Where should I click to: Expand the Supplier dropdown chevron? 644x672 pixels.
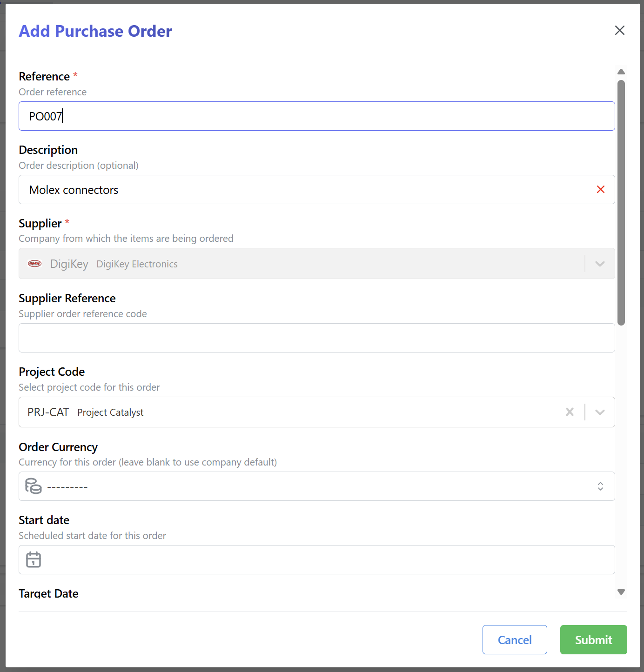(600, 264)
